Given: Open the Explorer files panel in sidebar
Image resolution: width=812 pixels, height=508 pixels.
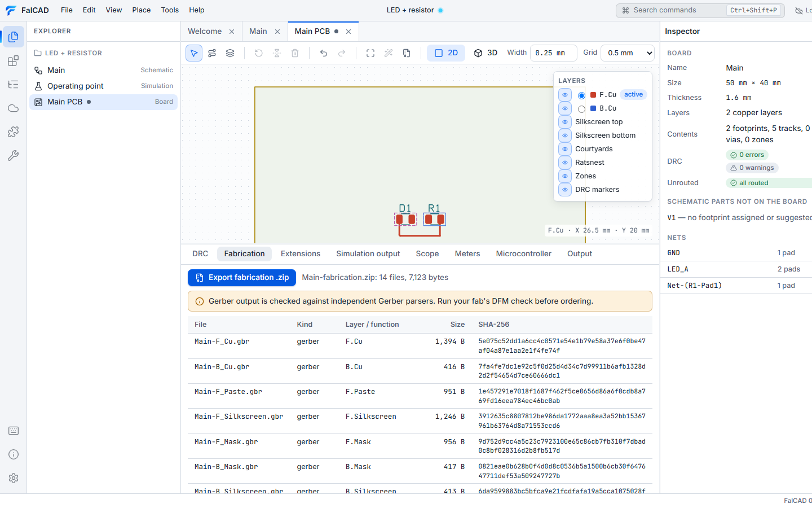Looking at the screenshot, I should point(14,37).
